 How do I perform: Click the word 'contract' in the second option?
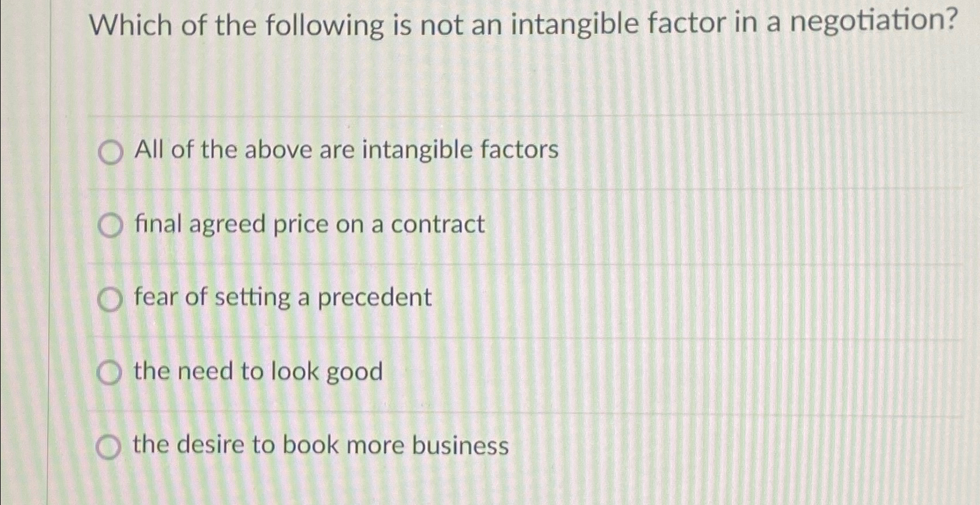point(439,225)
